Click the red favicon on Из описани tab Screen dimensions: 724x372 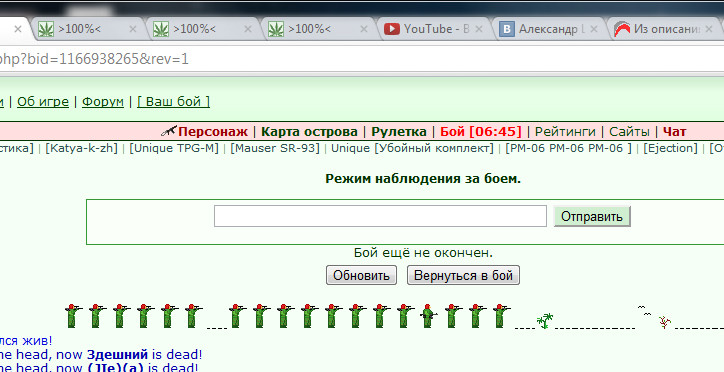pyautogui.click(x=622, y=29)
